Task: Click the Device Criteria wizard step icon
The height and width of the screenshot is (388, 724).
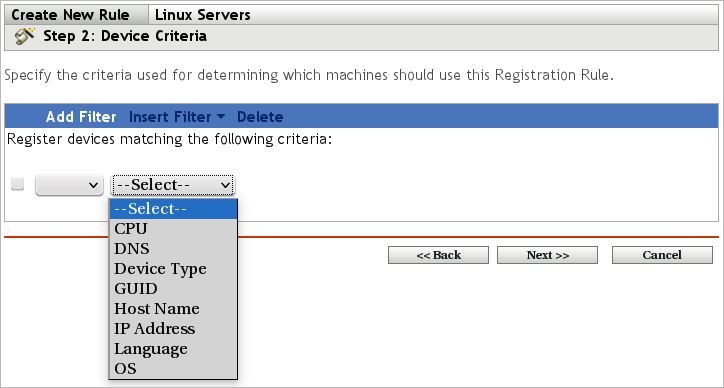Action: point(24,36)
